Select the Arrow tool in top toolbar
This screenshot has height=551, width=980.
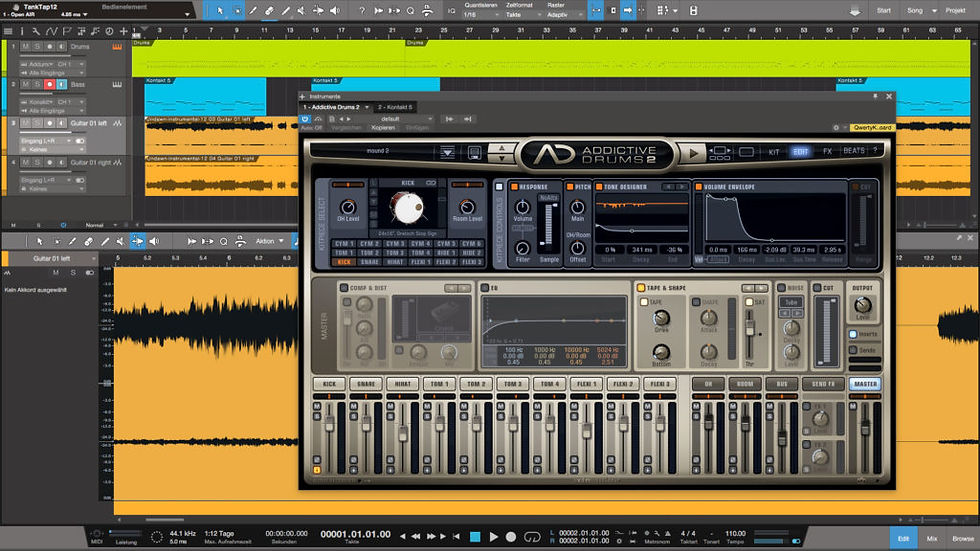220,10
